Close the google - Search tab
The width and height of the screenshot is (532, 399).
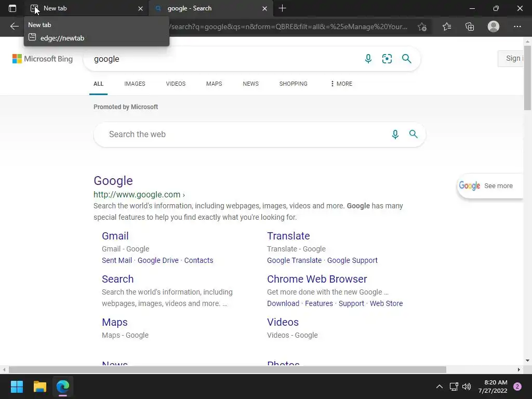[x=264, y=8]
